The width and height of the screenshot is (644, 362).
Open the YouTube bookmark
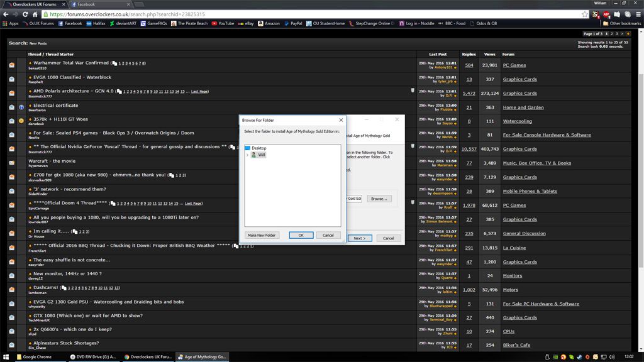coord(223,23)
